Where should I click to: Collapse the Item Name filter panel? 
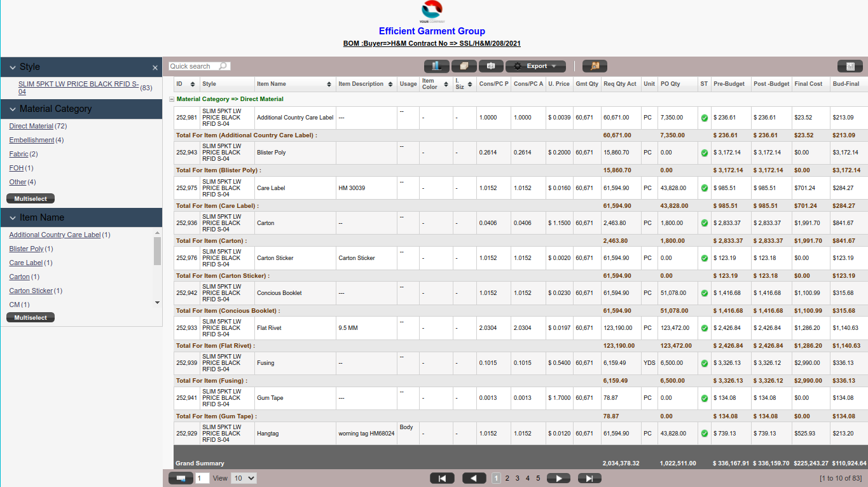(x=12, y=217)
